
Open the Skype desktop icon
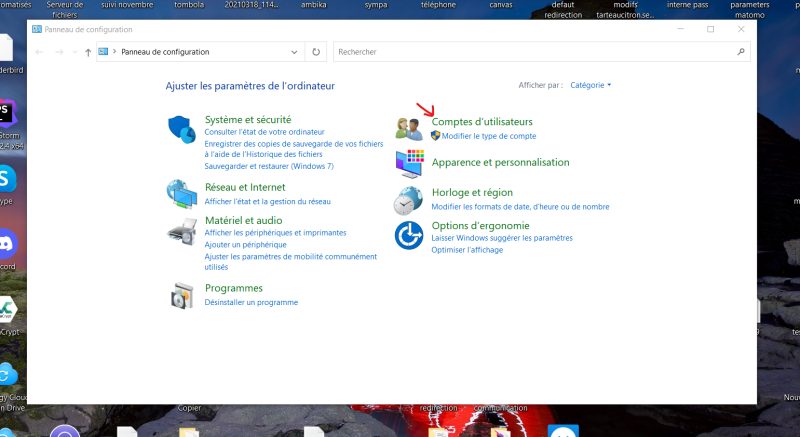pos(7,178)
